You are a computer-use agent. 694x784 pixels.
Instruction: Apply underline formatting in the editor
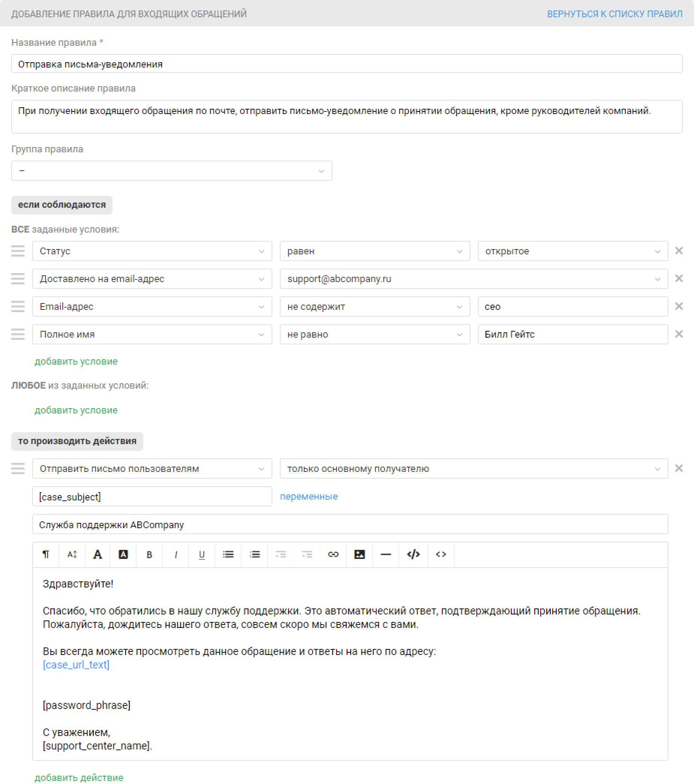point(202,555)
